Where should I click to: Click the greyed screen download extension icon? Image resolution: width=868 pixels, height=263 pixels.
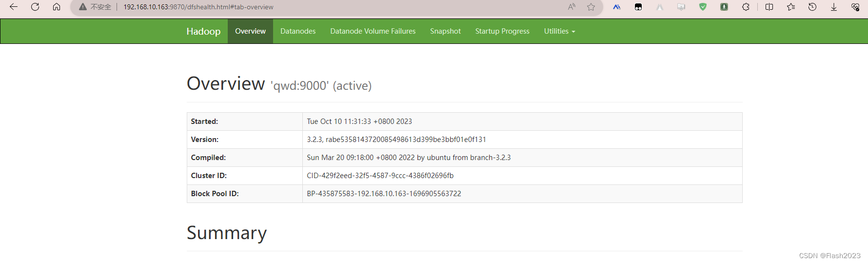click(x=681, y=7)
